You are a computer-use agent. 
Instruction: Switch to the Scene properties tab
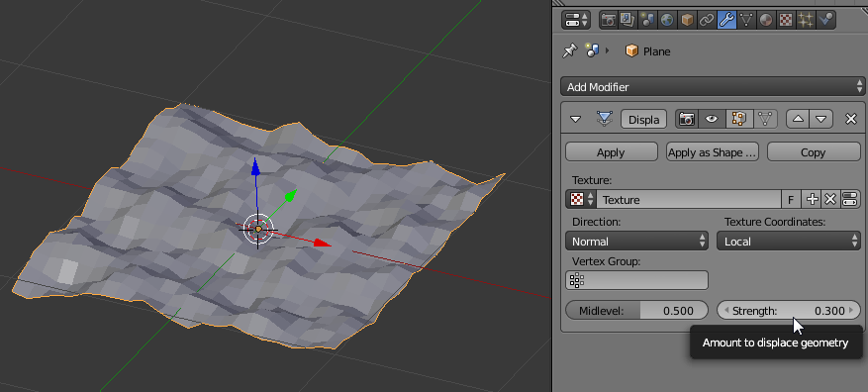point(647,21)
